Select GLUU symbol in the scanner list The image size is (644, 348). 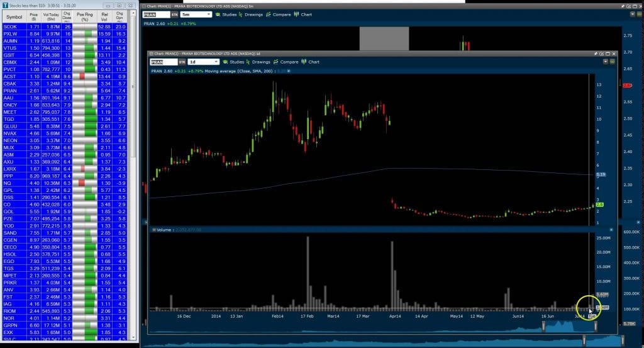pyautogui.click(x=10, y=126)
